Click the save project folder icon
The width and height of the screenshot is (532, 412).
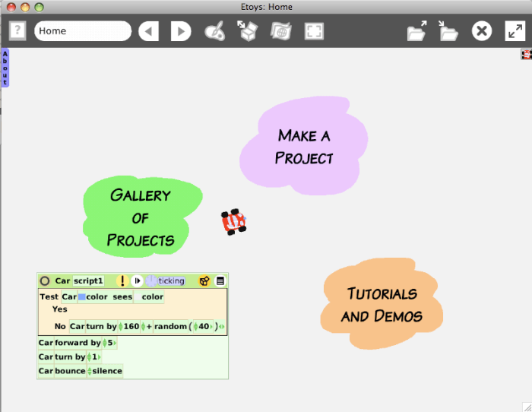point(448,31)
